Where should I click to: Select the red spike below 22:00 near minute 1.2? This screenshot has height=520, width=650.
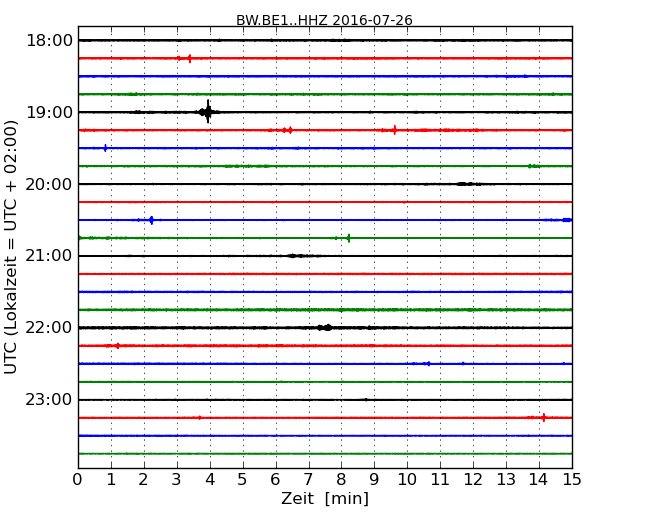118,346
